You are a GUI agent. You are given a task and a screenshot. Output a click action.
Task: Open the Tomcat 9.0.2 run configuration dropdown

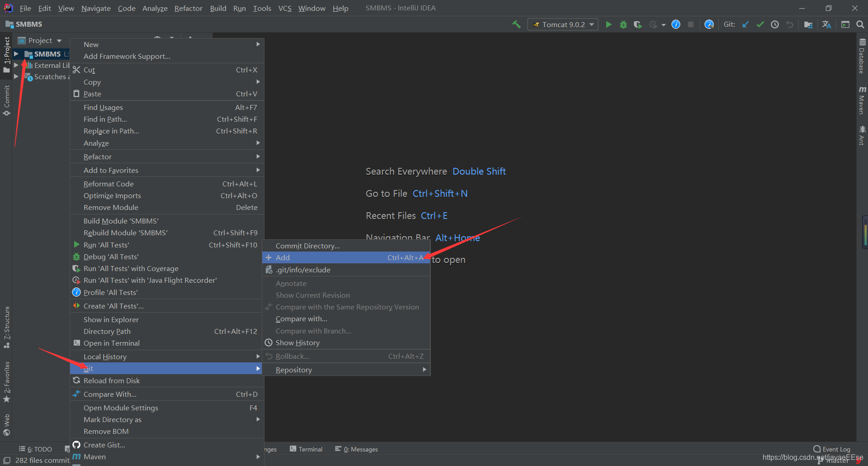point(563,24)
